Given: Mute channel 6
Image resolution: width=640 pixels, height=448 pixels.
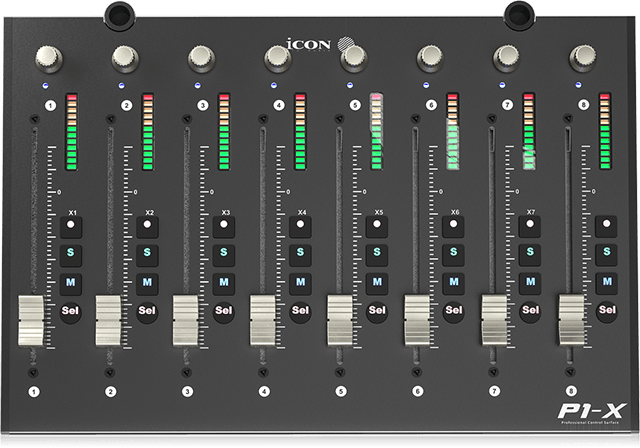Looking at the screenshot, I should coord(453,283).
